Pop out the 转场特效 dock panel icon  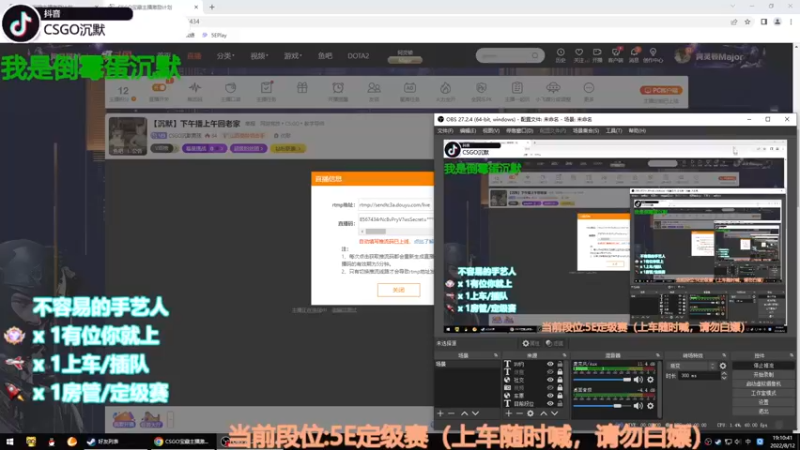click(x=724, y=355)
